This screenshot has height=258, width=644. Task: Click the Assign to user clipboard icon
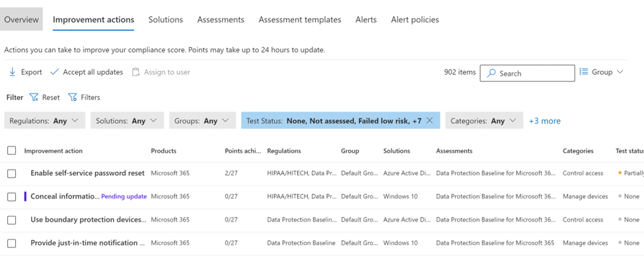(x=135, y=72)
